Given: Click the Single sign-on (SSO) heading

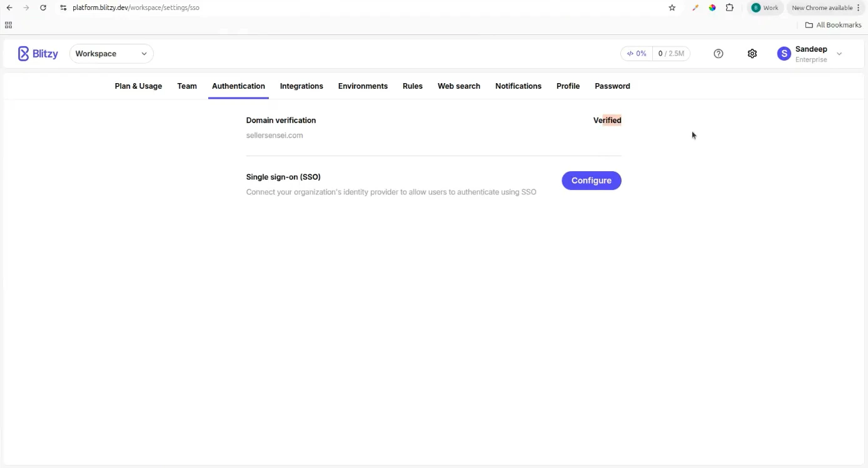Looking at the screenshot, I should (283, 177).
